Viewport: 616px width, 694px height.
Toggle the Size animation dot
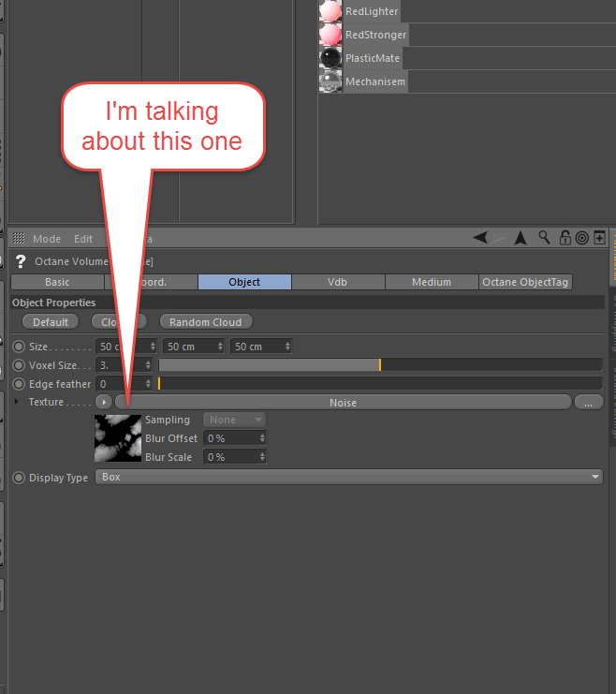[x=19, y=347]
